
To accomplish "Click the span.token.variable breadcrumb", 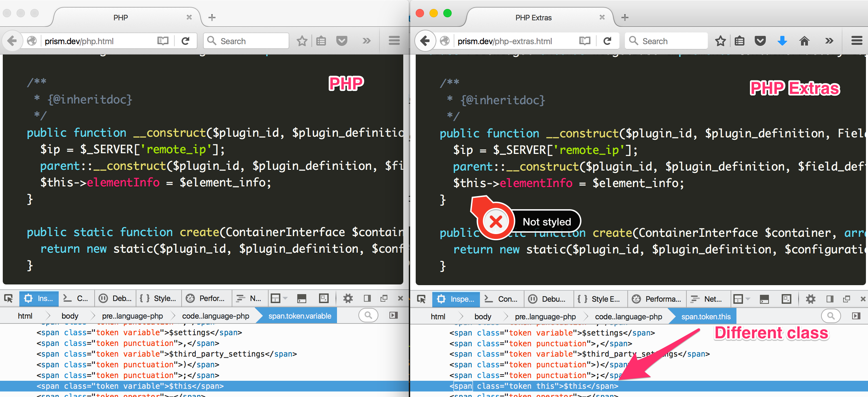I will pyautogui.click(x=299, y=316).
